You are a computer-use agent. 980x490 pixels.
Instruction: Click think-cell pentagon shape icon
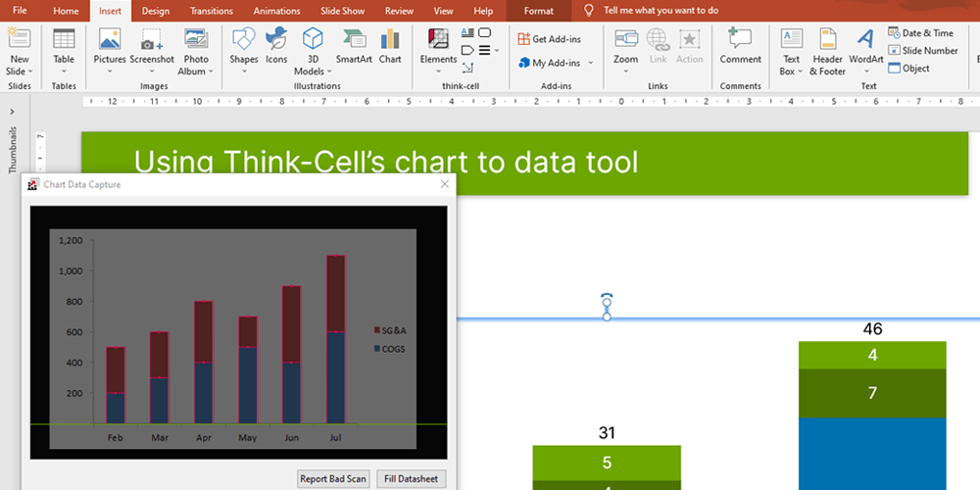click(x=467, y=50)
